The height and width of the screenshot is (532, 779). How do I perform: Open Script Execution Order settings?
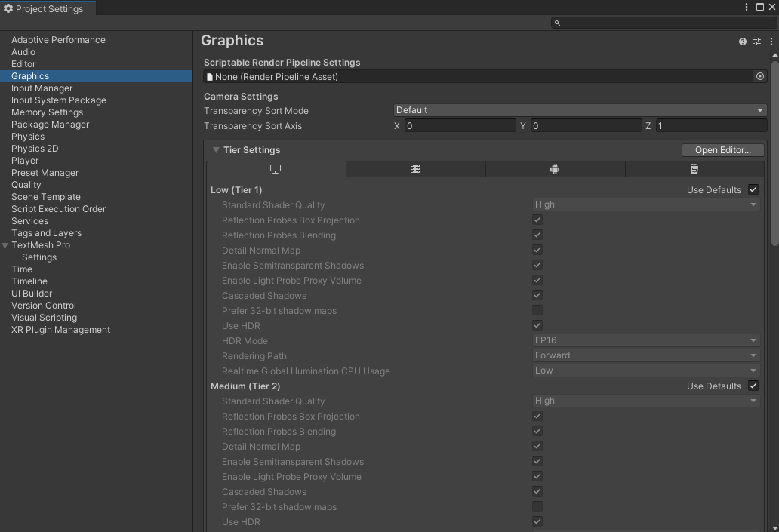click(x=59, y=208)
